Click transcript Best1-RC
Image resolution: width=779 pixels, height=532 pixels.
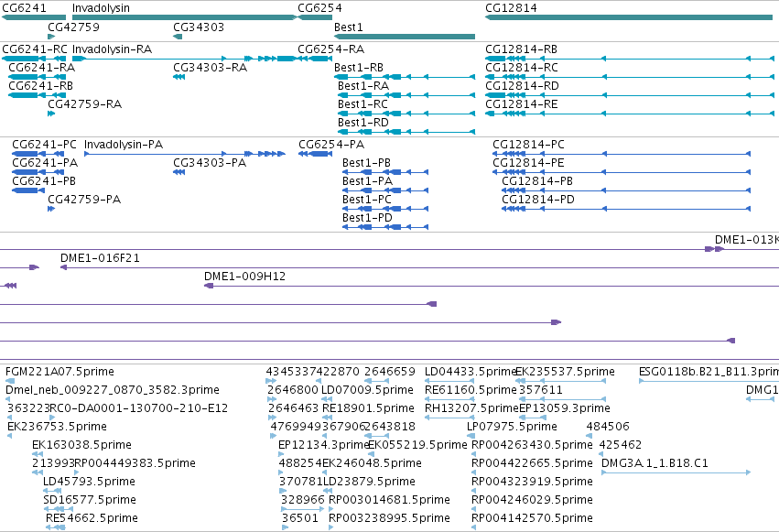click(362, 104)
